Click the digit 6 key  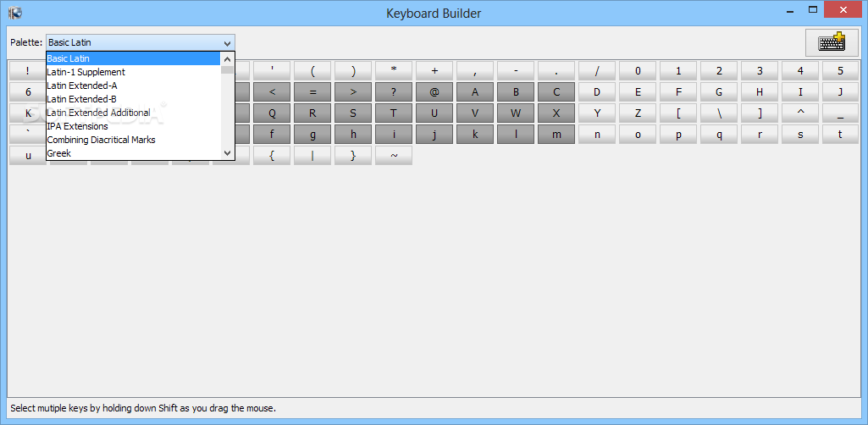tap(28, 92)
